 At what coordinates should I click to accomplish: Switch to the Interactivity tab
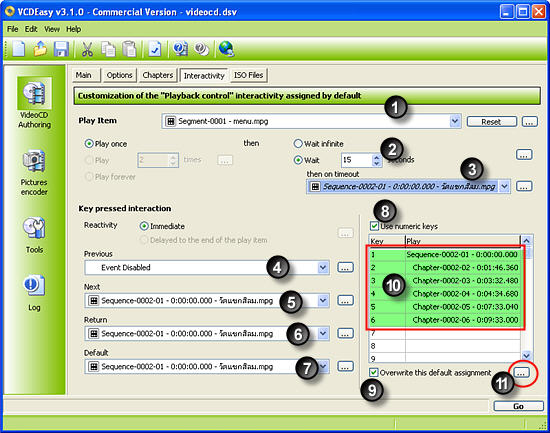coord(204,75)
